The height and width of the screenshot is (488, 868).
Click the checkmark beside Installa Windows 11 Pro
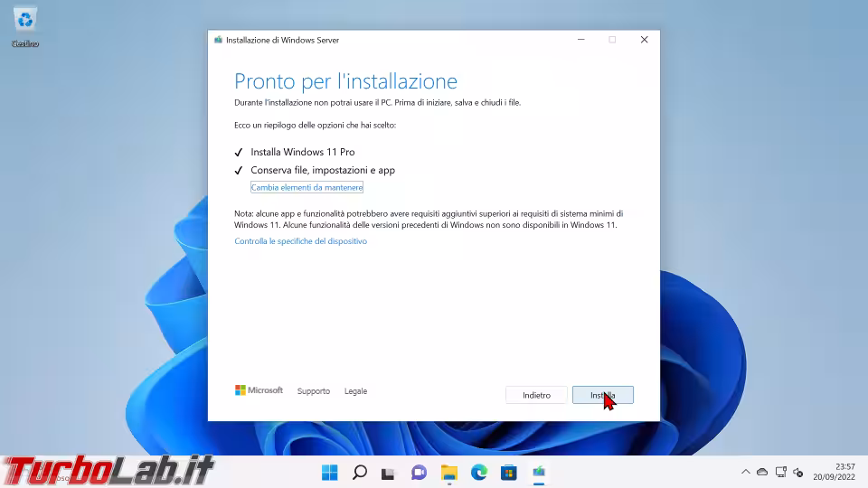pyautogui.click(x=239, y=152)
